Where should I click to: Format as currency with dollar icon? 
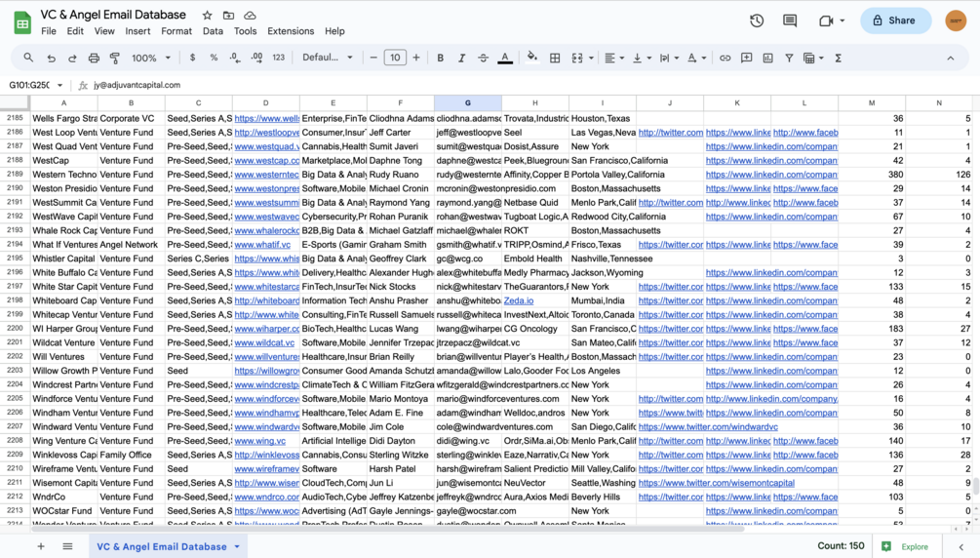tap(192, 58)
